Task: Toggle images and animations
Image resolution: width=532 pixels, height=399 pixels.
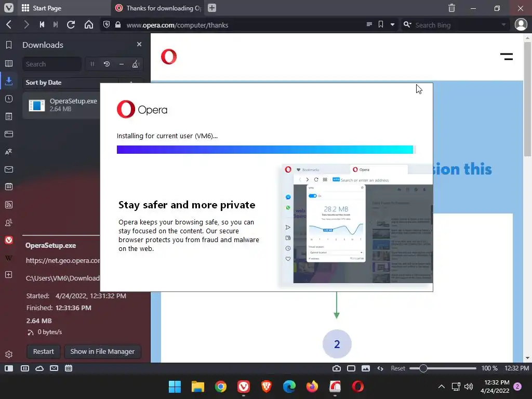Action: (x=366, y=368)
